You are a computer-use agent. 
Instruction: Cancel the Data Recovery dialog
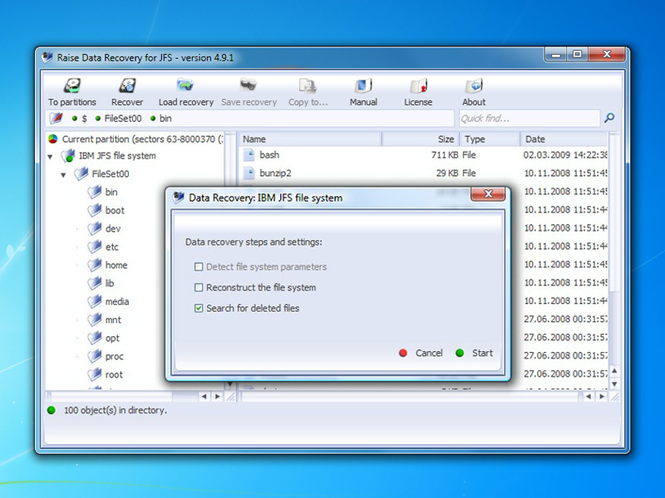point(421,353)
